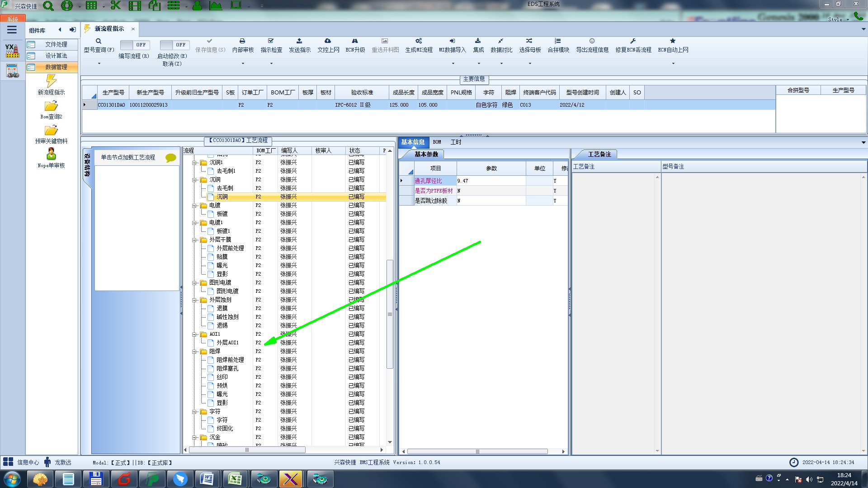868x488 pixels.
Task: Open 信息中心 in status bar
Action: click(21, 462)
